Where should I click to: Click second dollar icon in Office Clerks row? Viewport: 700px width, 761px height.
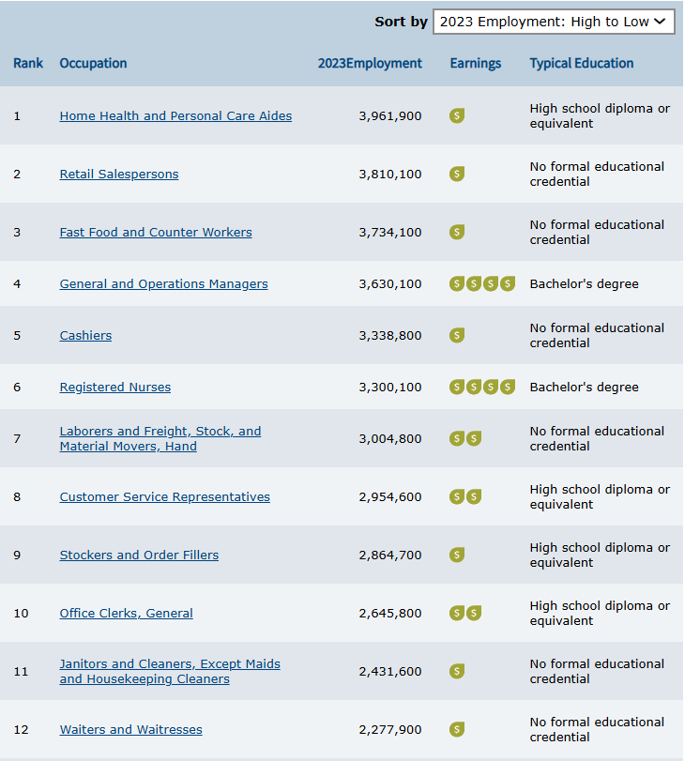(x=474, y=614)
